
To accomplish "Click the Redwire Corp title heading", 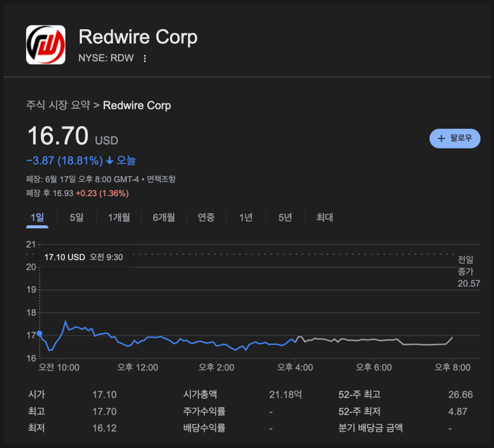I will tap(138, 37).
